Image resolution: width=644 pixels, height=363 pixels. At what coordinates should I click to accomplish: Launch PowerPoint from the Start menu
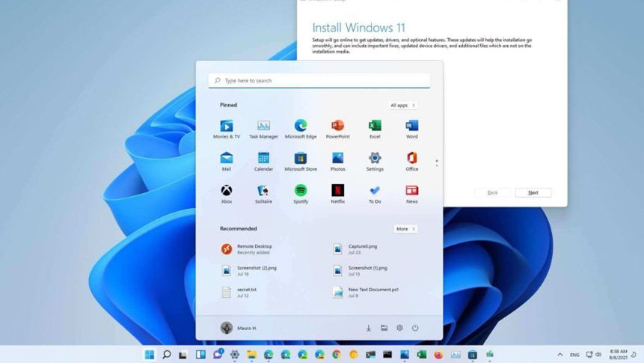point(337,126)
